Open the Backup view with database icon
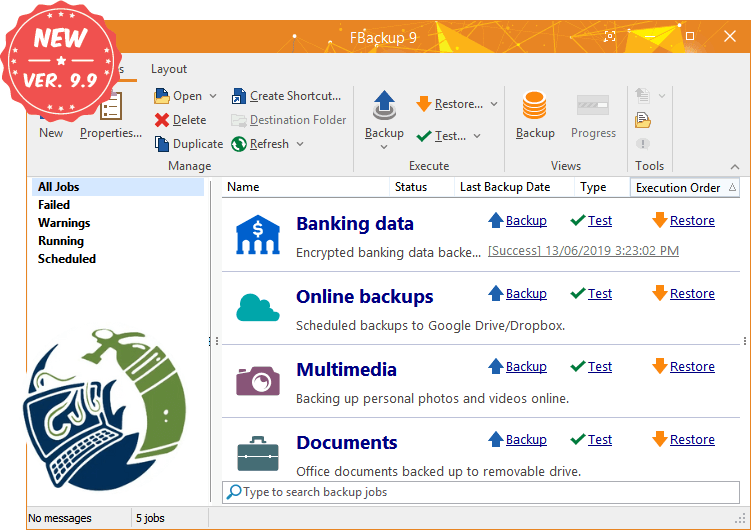Viewport: 751px width, 530px height. (x=535, y=105)
